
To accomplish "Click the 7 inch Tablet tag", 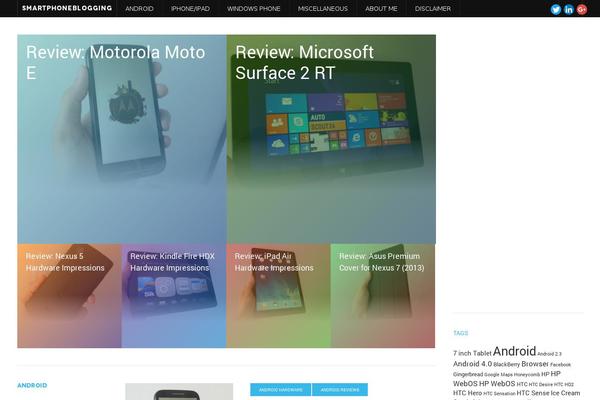I will (x=472, y=353).
